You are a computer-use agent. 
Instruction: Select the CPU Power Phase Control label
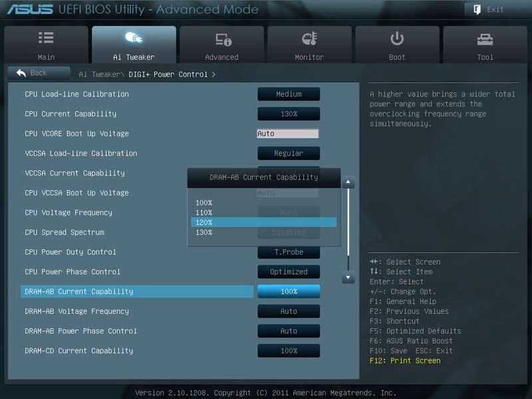point(72,272)
